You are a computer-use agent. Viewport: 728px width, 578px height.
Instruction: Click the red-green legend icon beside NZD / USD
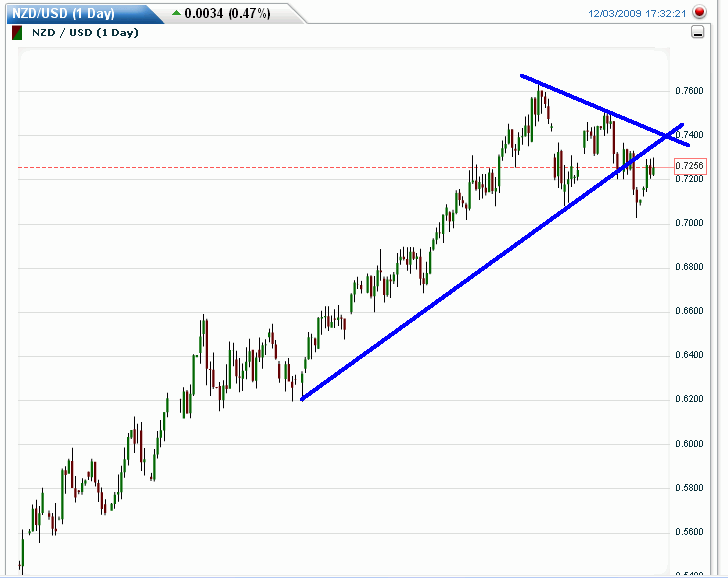17,33
